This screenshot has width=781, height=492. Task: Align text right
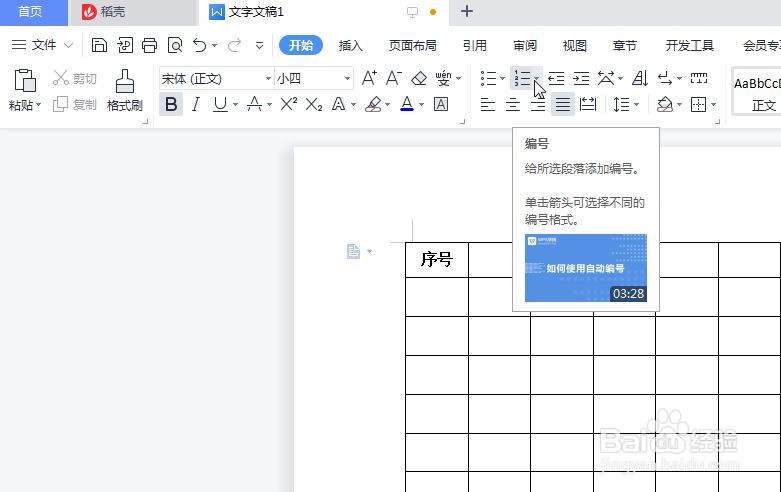[x=537, y=106]
